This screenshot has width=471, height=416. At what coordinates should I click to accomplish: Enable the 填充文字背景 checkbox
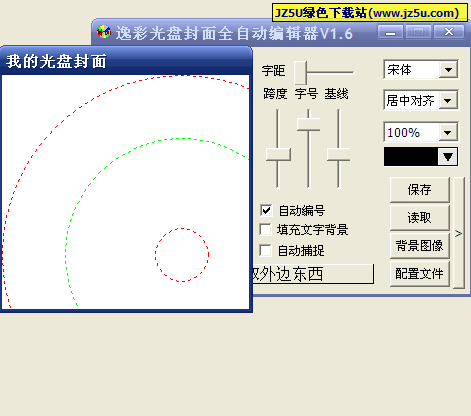265,229
